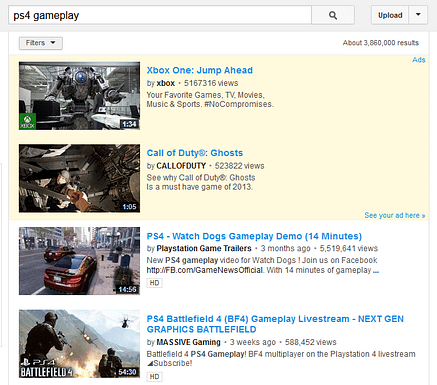Click the Upload button
The image size is (437, 385).
390,15
